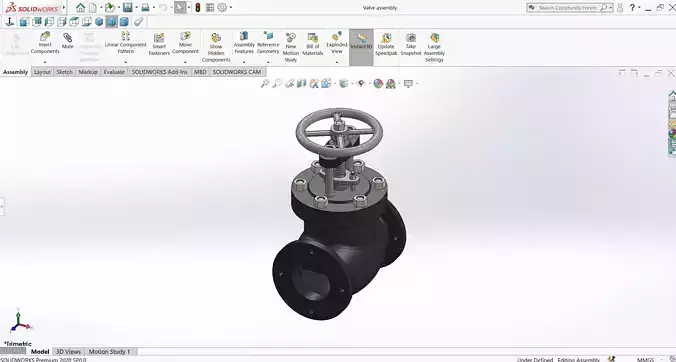Click Update Speedpak
The height and width of the screenshot is (362, 676).
tap(386, 44)
